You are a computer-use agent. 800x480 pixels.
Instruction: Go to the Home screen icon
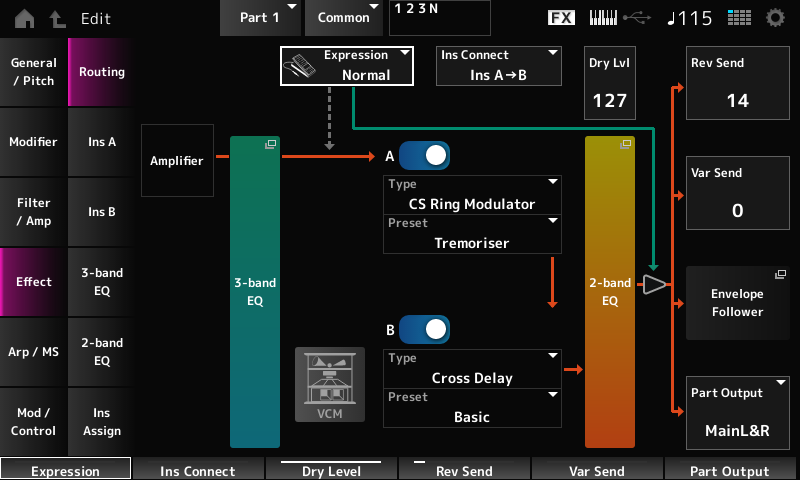(x=23, y=18)
